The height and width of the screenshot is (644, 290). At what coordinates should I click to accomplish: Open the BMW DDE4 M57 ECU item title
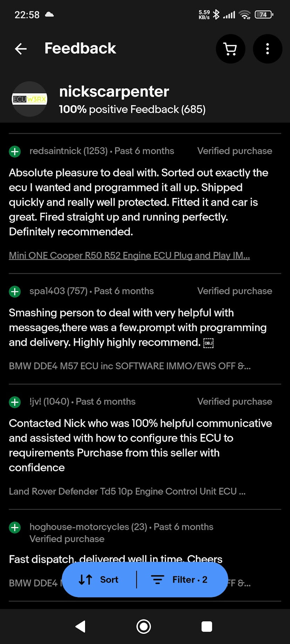click(130, 366)
